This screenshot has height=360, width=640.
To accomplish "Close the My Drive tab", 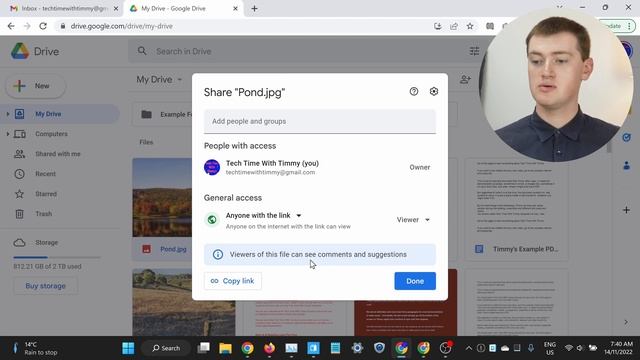I will click(235, 8).
